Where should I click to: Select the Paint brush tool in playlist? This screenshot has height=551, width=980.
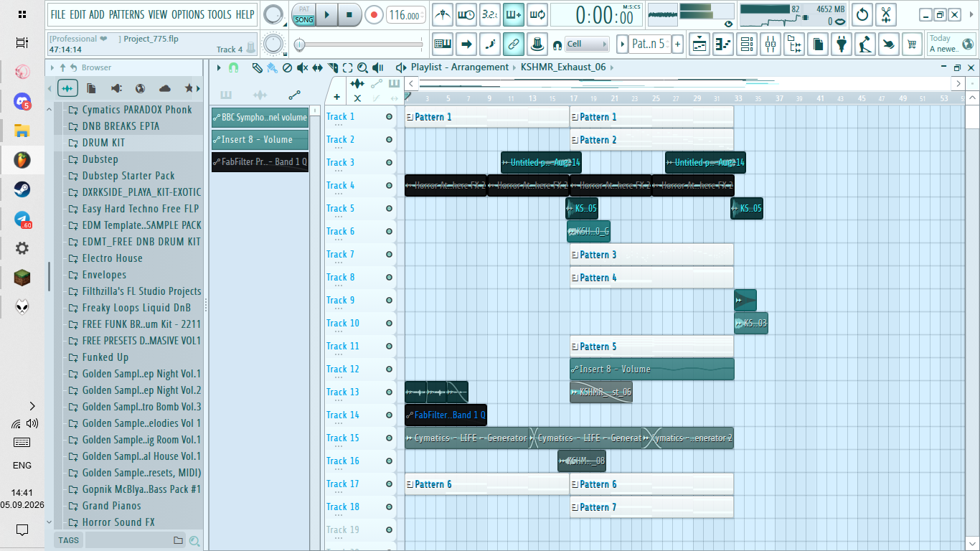272,67
